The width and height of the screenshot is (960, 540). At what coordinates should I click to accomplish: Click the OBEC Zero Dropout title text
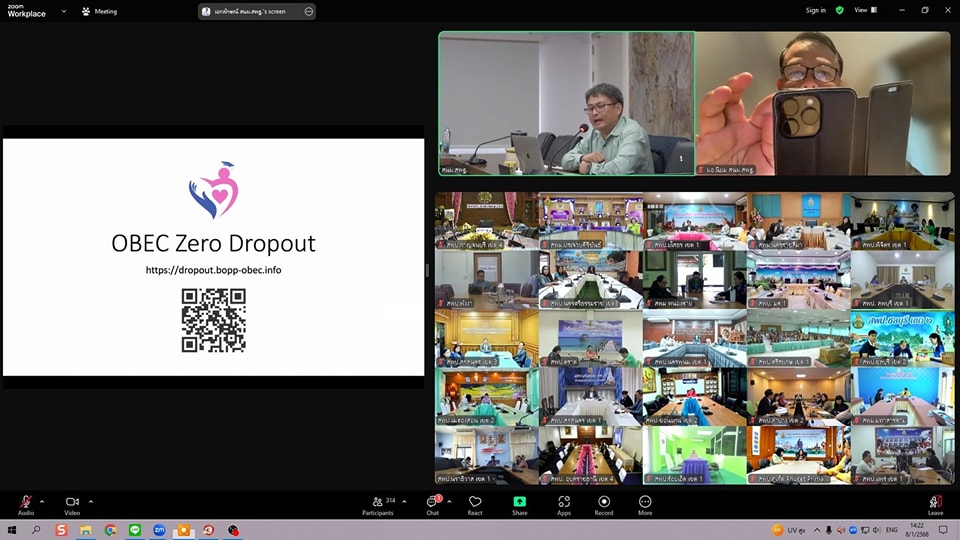(214, 244)
